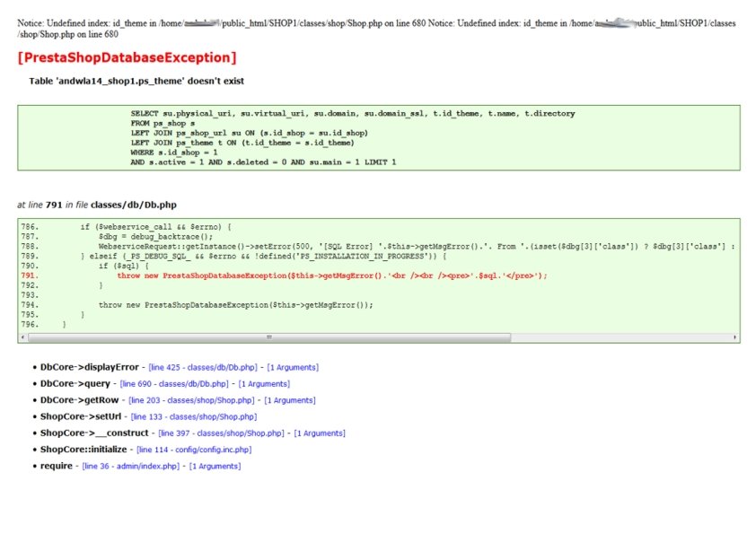Open the line 36 admin/index.php link
The width and height of the screenshot is (756, 534).
tap(131, 466)
